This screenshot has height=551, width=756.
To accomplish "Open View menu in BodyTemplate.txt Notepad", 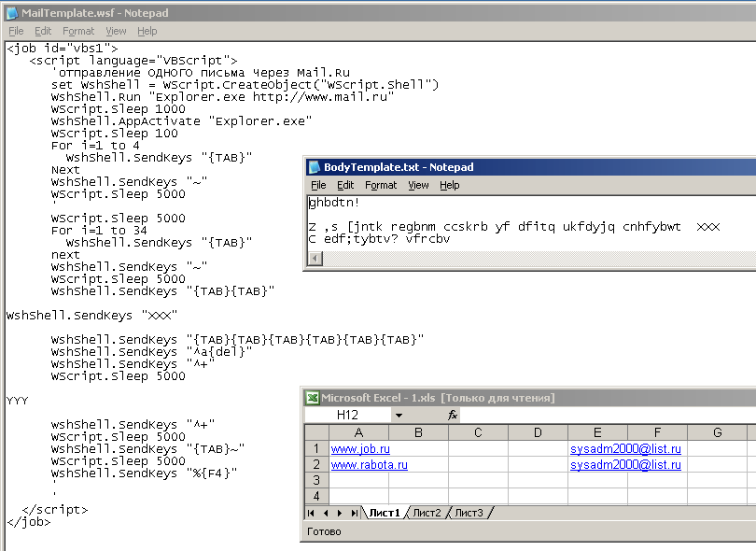I will click(418, 185).
